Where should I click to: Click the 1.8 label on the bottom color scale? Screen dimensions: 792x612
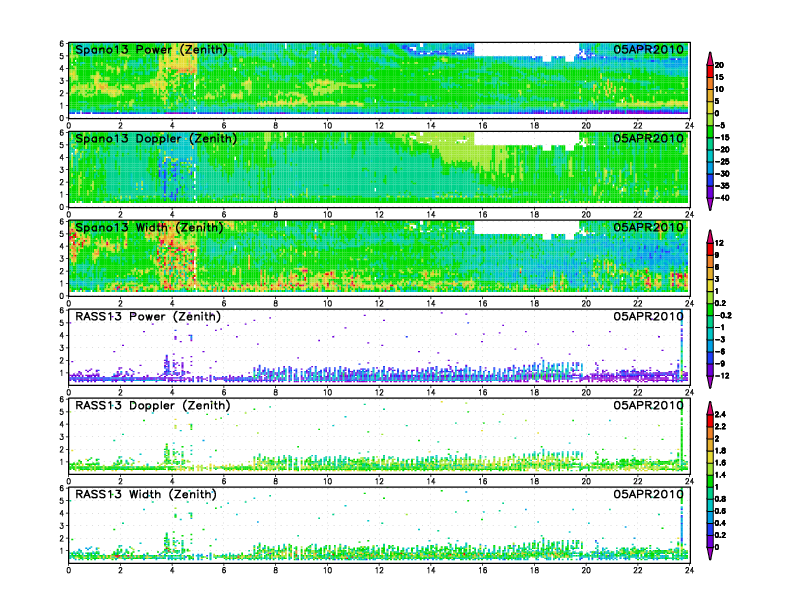tap(720, 451)
